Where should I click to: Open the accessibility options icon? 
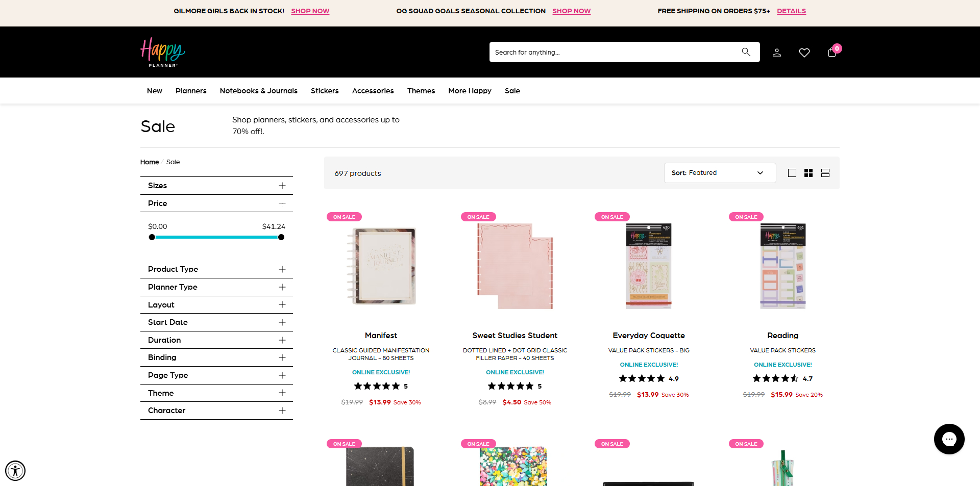15,471
